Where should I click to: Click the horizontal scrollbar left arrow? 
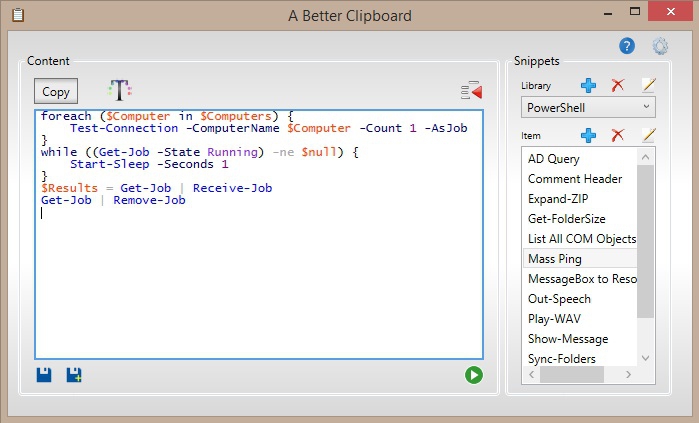click(x=531, y=374)
